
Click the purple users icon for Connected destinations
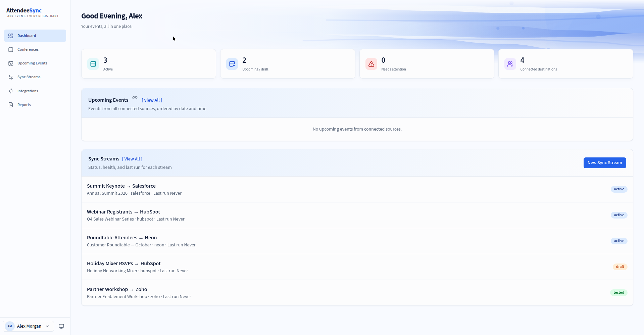[x=510, y=64]
